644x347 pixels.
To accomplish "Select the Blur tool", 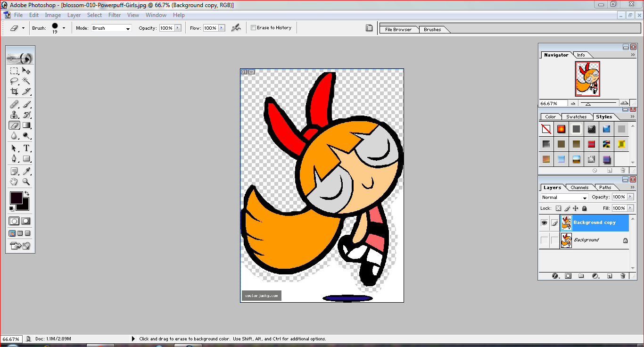I will pyautogui.click(x=14, y=136).
